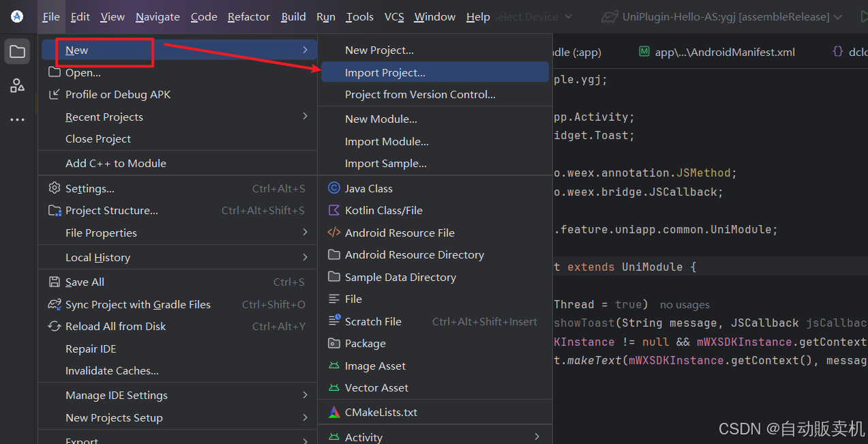This screenshot has width=868, height=444.
Task: Click the Scratch File icon
Action: click(334, 321)
